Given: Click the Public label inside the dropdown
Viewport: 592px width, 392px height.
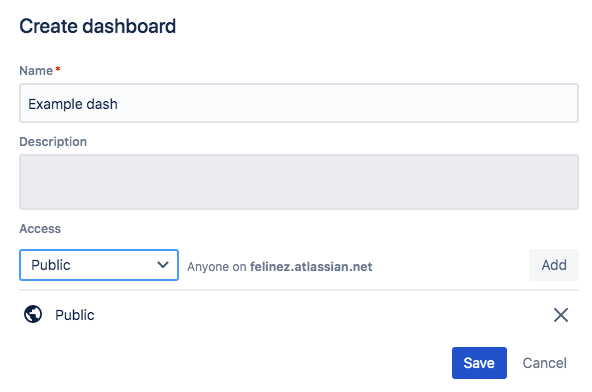Looking at the screenshot, I should coord(51,265).
